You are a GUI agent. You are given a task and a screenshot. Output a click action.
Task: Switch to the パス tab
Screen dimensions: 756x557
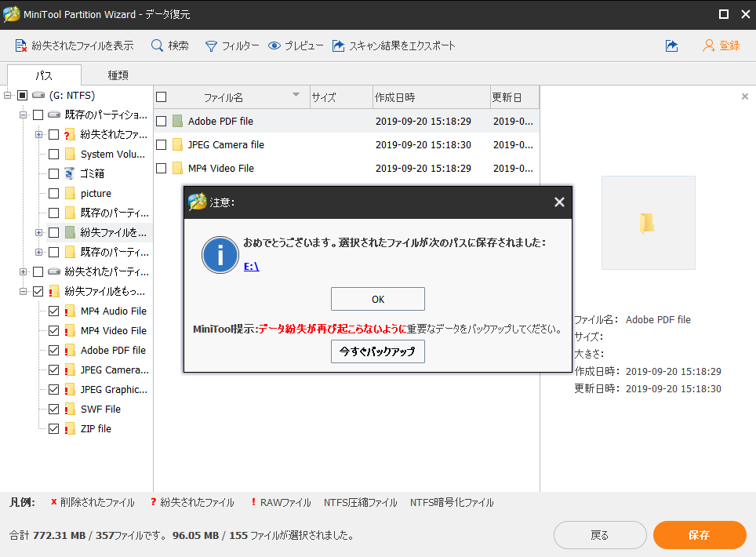pos(44,75)
